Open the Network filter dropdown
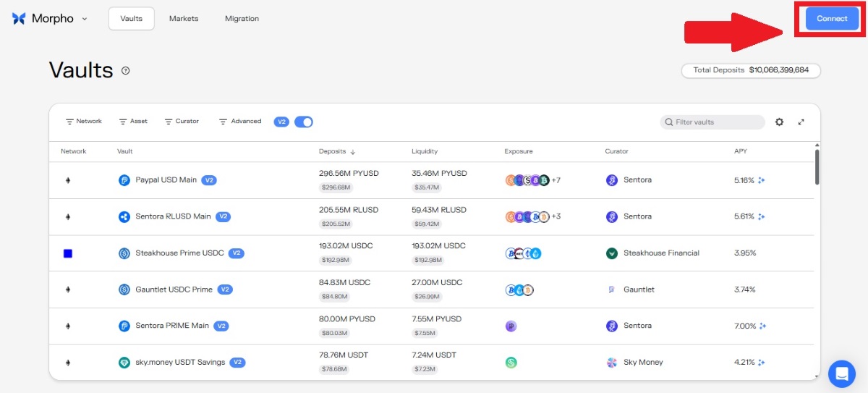Image resolution: width=868 pixels, height=393 pixels. click(x=84, y=122)
